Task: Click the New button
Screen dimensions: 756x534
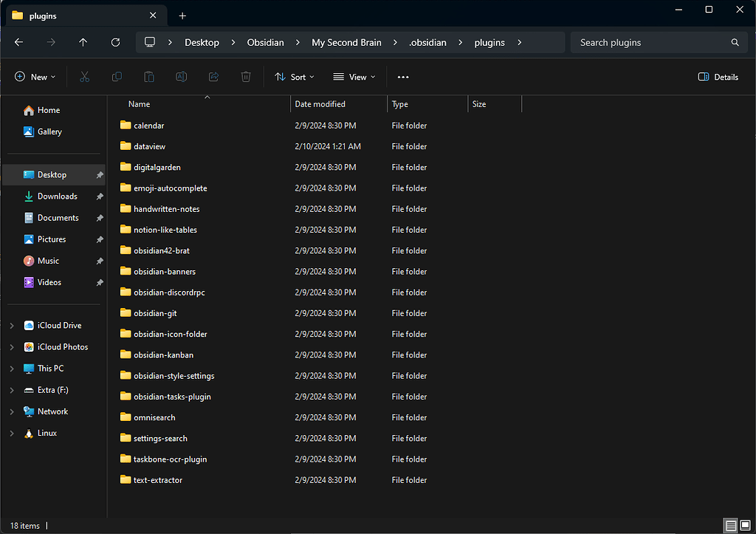Action: pos(34,77)
